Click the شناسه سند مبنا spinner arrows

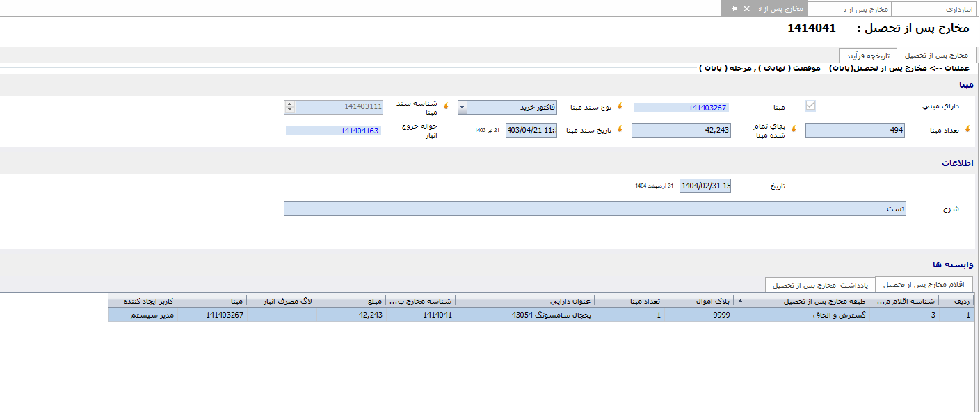pyautogui.click(x=289, y=107)
